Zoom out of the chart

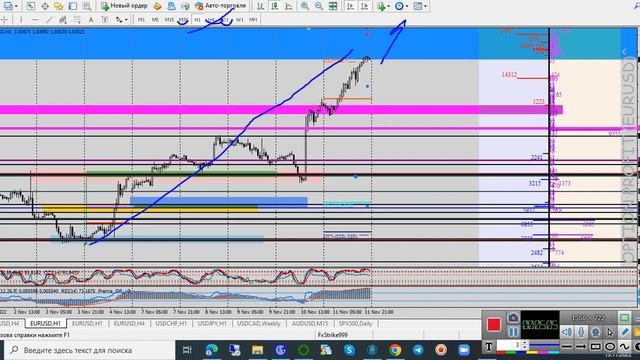tap(319, 6)
